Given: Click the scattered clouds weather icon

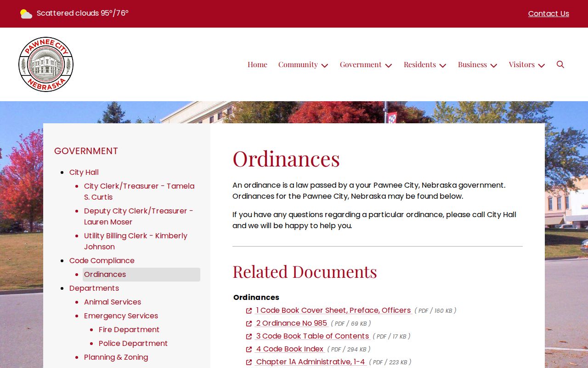Looking at the screenshot, I should tap(26, 14).
